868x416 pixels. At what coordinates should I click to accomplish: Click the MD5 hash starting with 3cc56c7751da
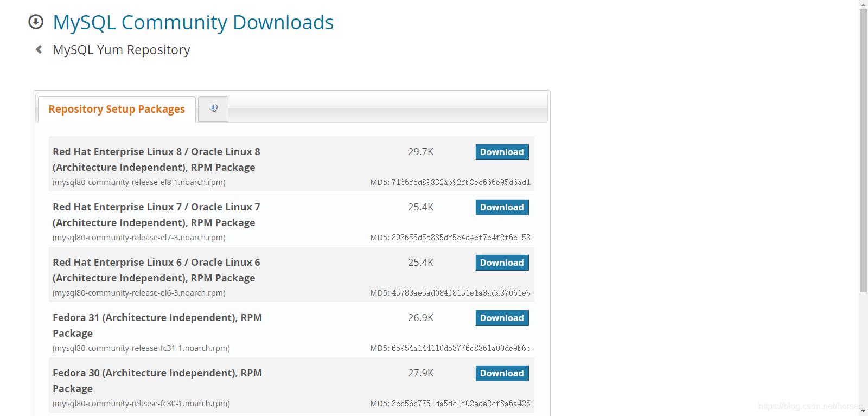tap(461, 404)
